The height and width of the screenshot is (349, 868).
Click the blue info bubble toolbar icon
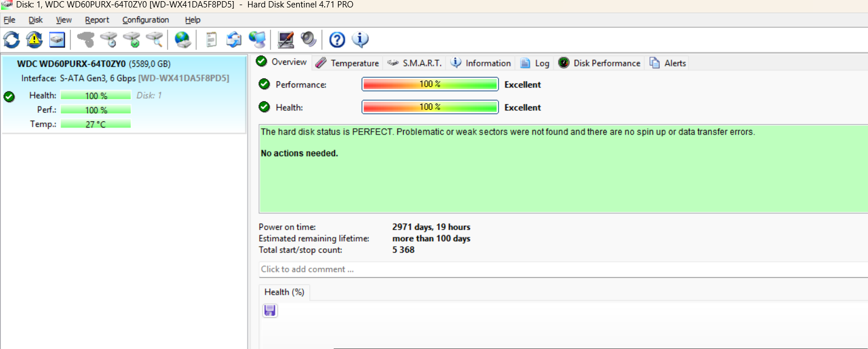(x=360, y=39)
